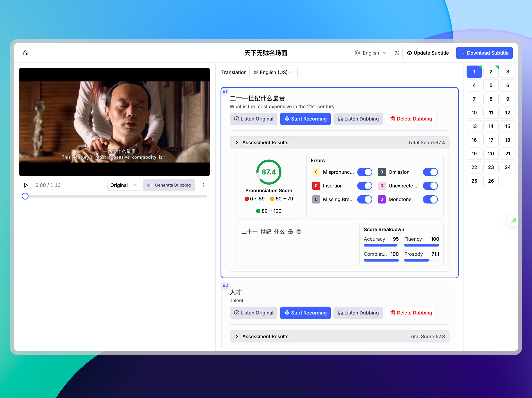Click Listen Original for subtitle #1
532x398 pixels.
253,119
